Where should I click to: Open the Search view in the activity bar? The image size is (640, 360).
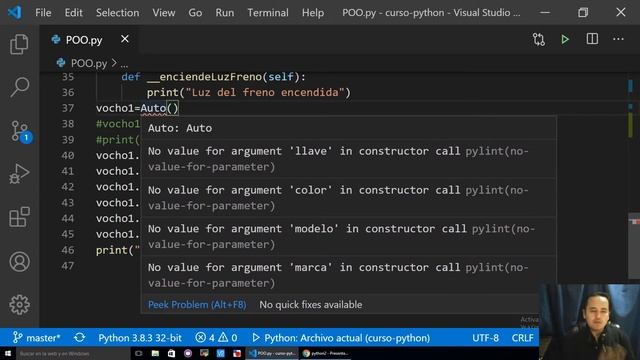point(19,87)
